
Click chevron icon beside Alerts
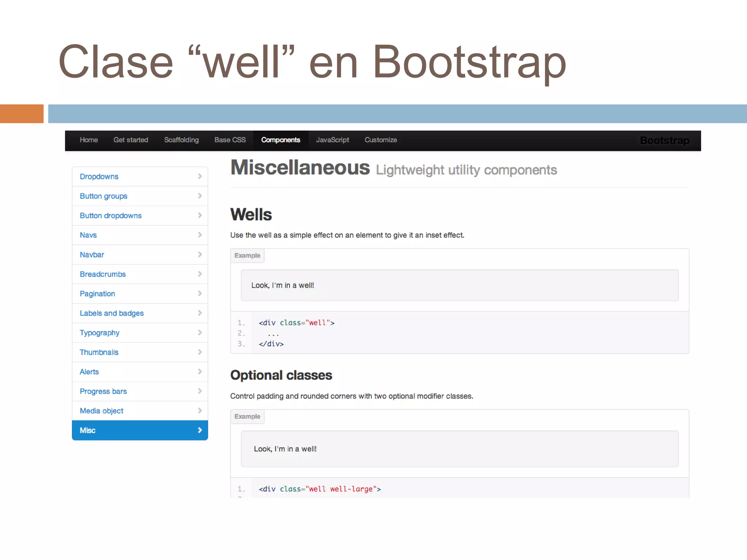click(200, 372)
